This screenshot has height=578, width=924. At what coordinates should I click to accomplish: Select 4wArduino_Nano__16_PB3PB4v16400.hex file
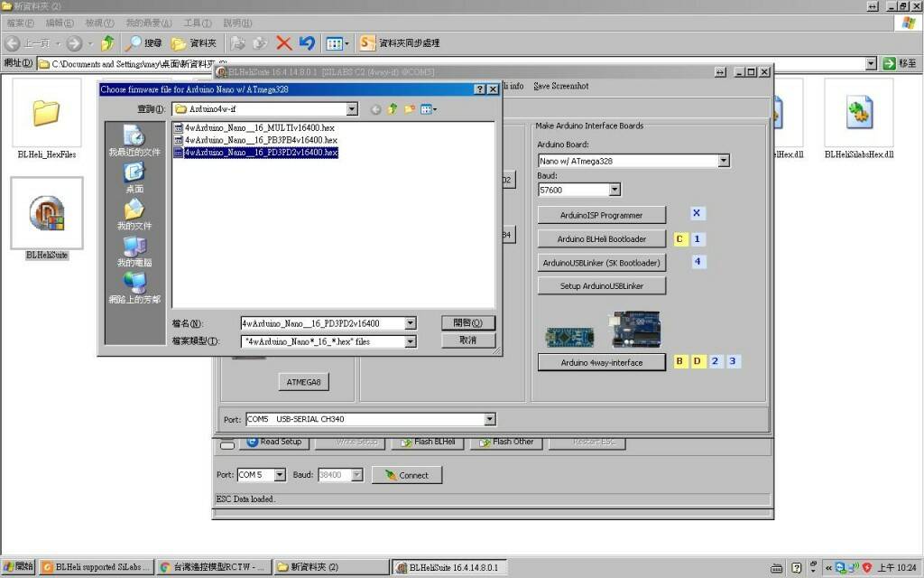click(x=255, y=140)
